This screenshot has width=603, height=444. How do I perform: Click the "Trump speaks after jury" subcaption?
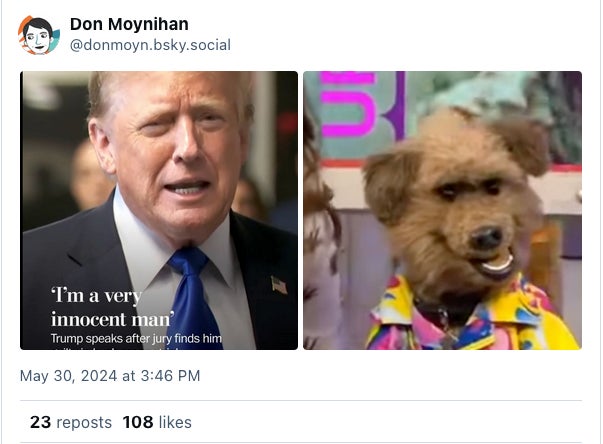(x=136, y=340)
